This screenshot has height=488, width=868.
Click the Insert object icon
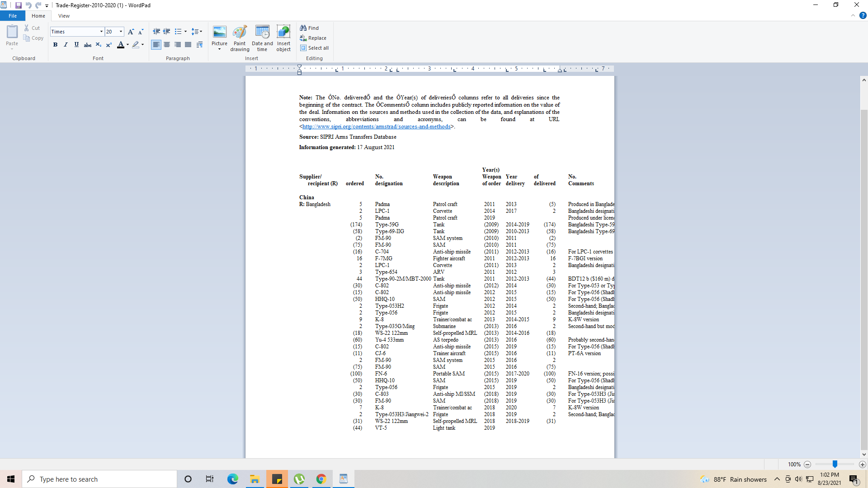point(283,38)
